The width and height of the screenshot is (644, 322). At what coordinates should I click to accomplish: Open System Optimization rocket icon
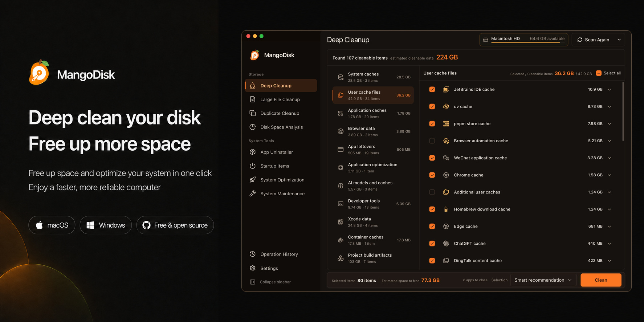coord(253,180)
